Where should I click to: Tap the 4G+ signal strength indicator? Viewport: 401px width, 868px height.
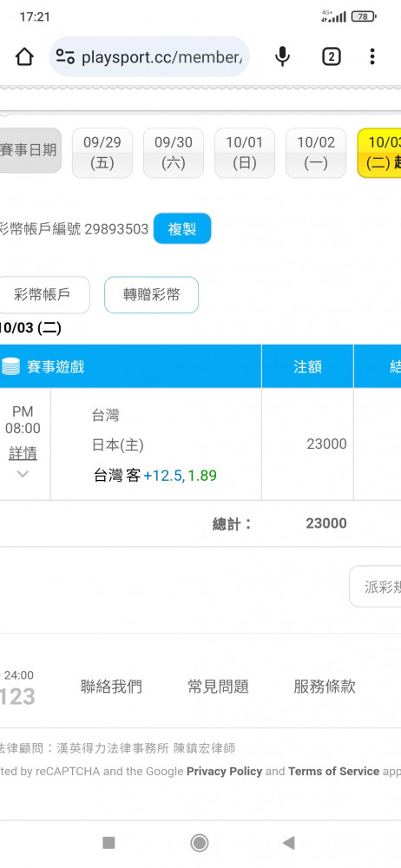[x=333, y=16]
